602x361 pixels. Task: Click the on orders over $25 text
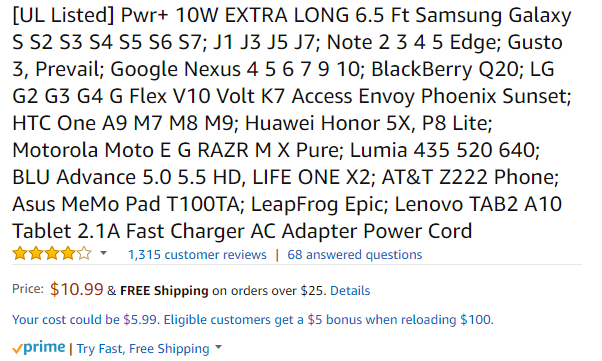[269, 291]
